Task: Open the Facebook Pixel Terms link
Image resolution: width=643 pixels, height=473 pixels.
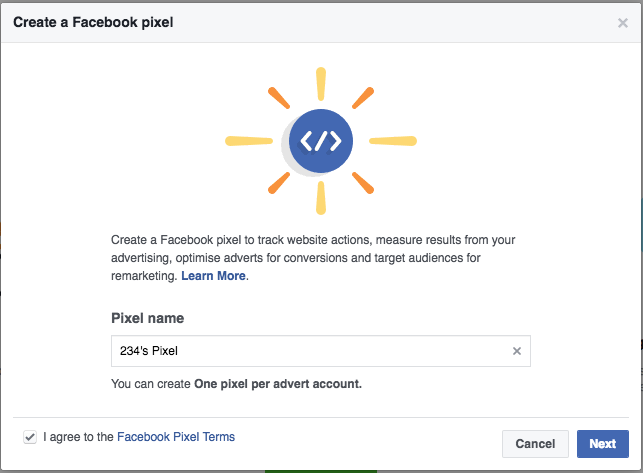Action: tap(176, 437)
